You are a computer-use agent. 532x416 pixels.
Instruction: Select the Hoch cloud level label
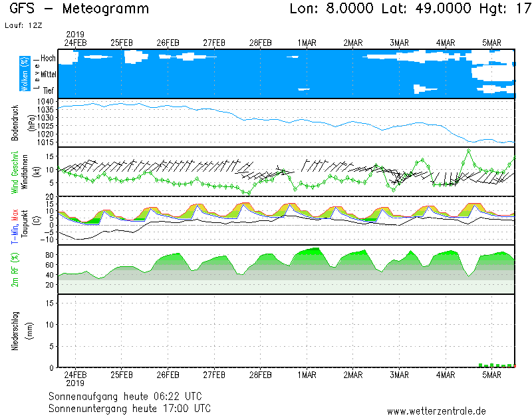[48, 59]
